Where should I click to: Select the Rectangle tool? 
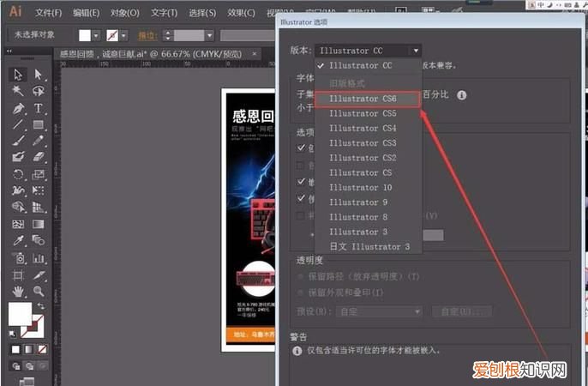click(39, 124)
